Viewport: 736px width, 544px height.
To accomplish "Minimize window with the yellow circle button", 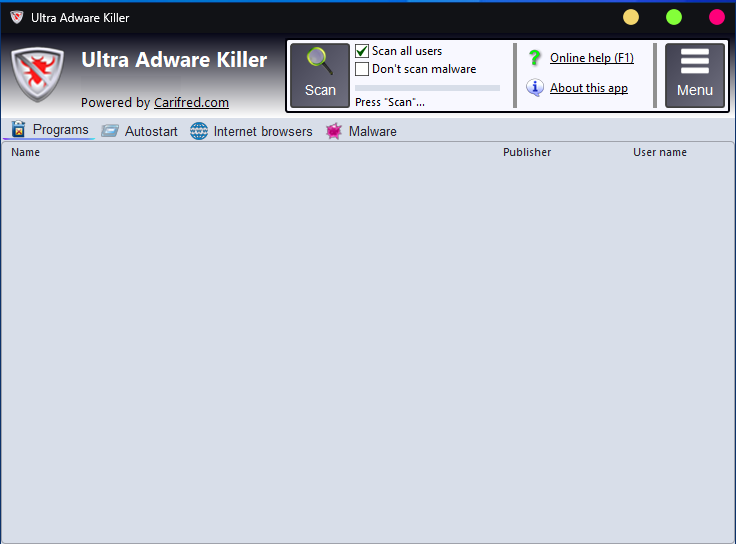I will coord(630,17).
